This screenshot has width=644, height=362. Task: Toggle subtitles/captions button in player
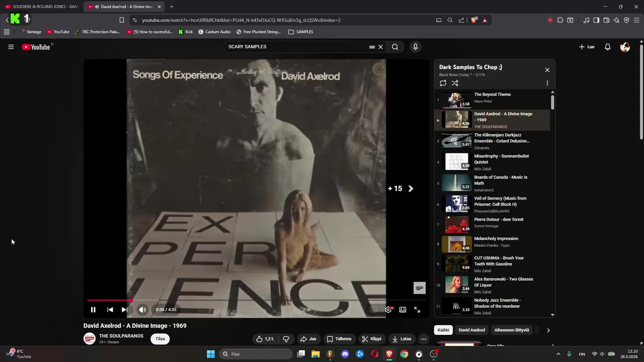[373, 310]
